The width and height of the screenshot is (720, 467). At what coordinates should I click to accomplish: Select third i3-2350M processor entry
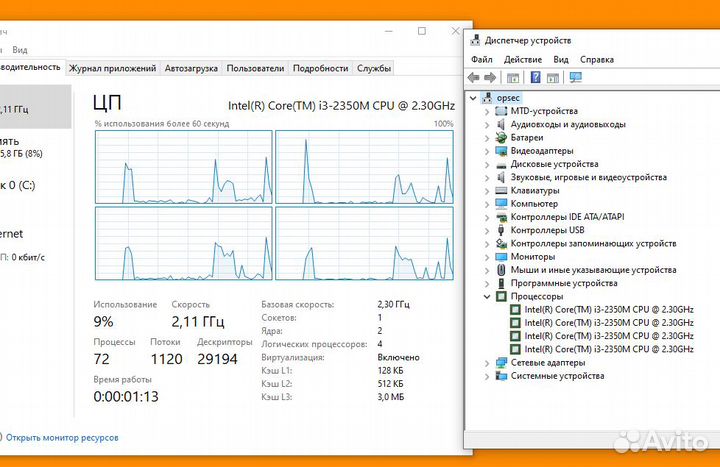point(609,336)
